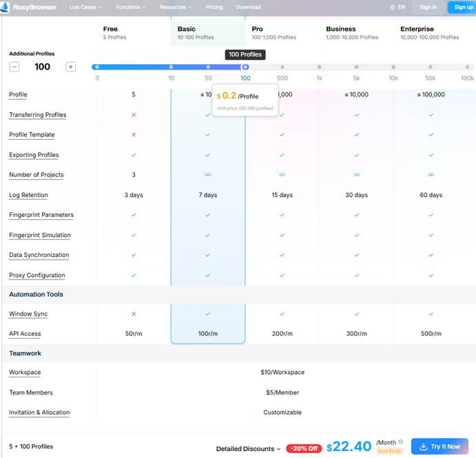Viewport: 476px width, 458px height.
Task: Click the Fingerprint Simulation label
Action: pos(40,235)
